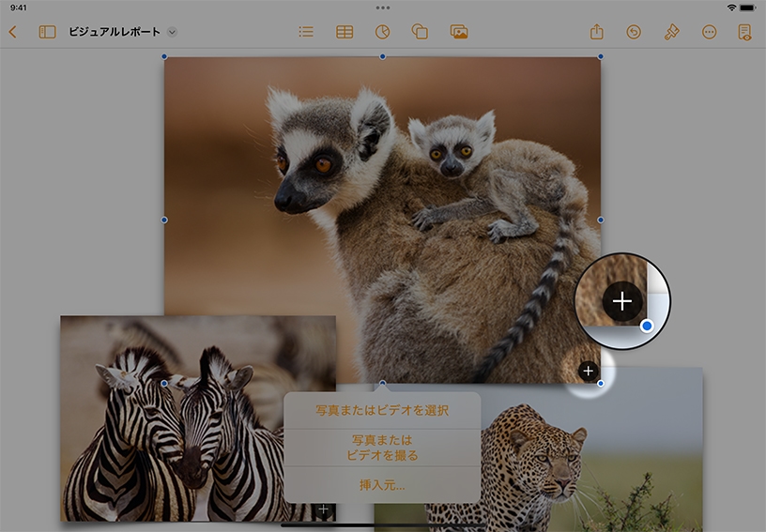Tap the back chevron to exit document
The image size is (766, 532).
click(13, 32)
